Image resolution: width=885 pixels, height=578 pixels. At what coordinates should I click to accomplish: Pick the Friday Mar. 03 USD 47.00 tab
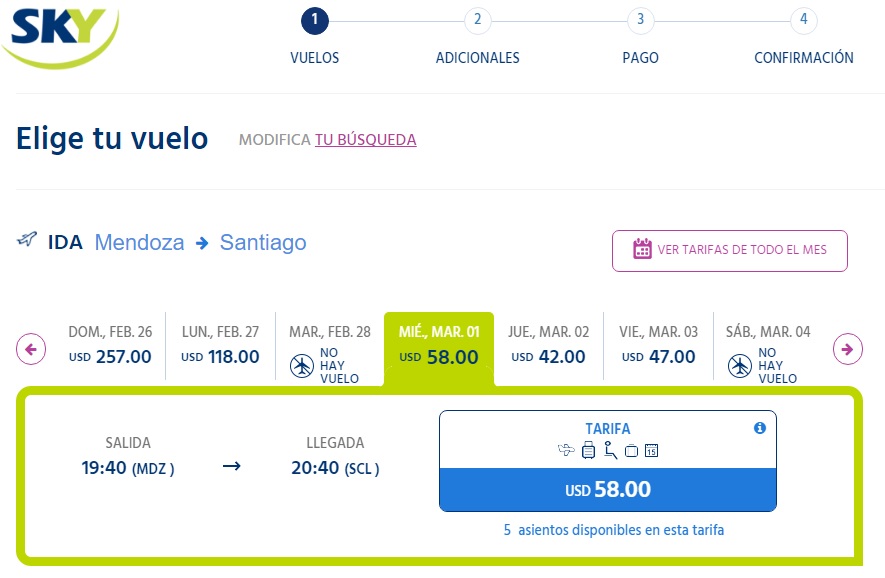tap(659, 345)
